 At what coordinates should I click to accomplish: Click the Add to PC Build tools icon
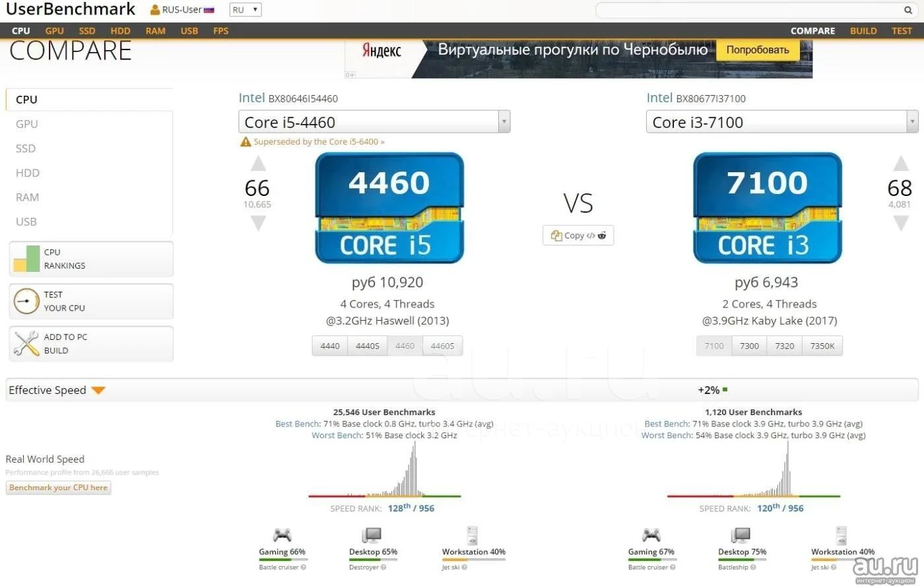pos(26,343)
